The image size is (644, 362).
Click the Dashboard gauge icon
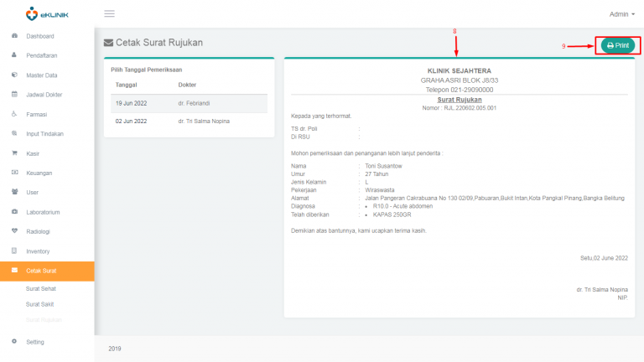click(14, 36)
